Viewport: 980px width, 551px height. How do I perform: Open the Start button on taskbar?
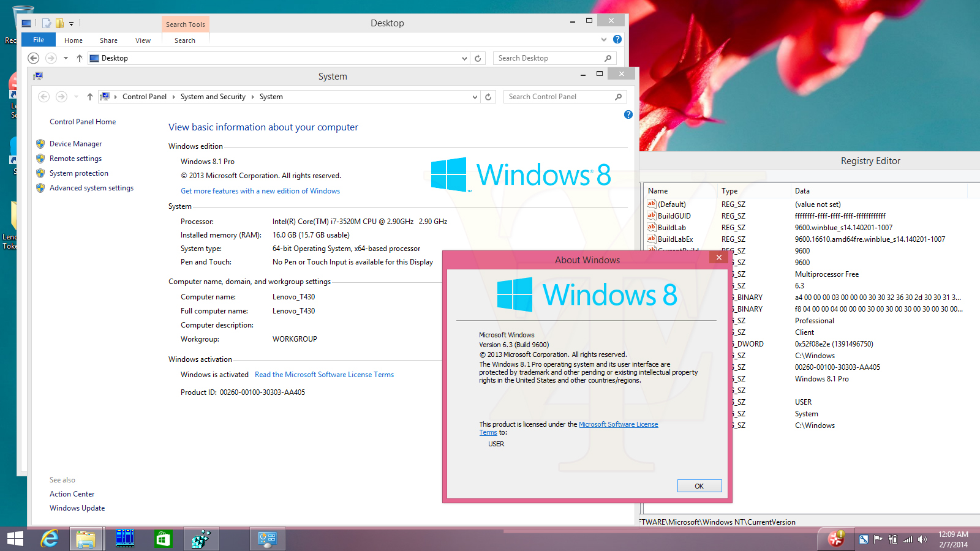tap(15, 539)
